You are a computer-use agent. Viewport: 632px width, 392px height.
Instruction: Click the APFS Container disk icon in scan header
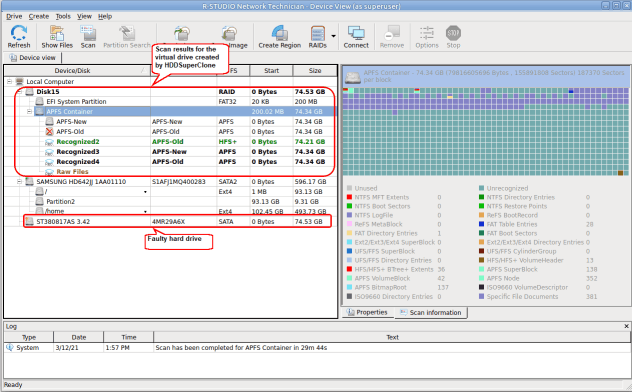pos(353,77)
